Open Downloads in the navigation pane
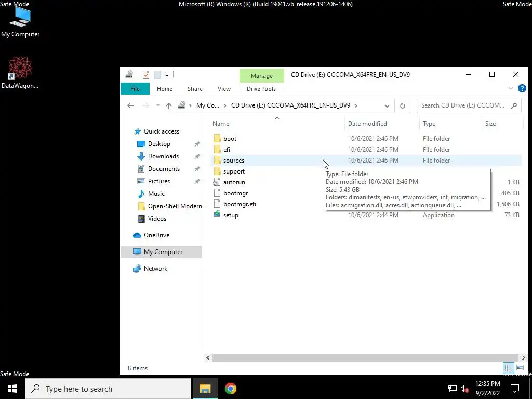The width and height of the screenshot is (532, 399). point(163,156)
